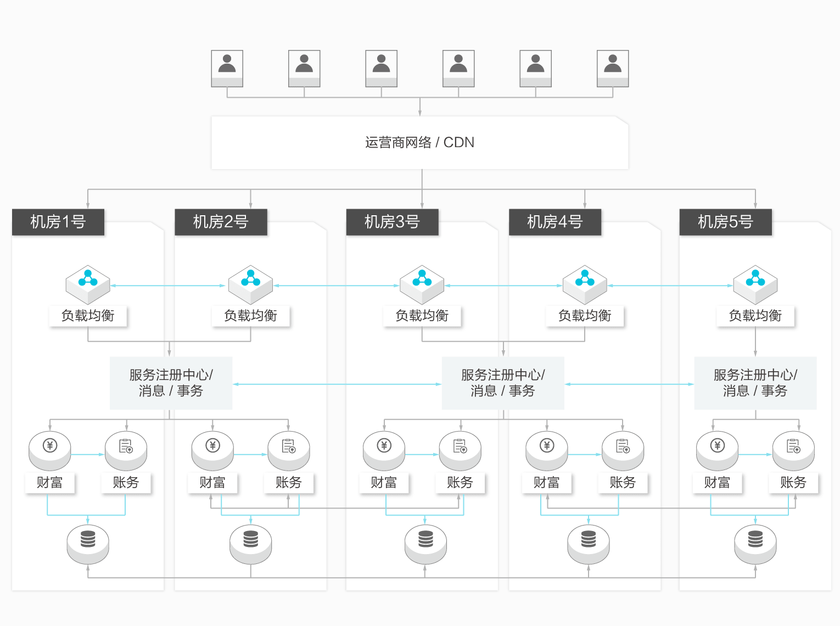
Task: Select the database icon in 机房2号
Action: point(250,545)
